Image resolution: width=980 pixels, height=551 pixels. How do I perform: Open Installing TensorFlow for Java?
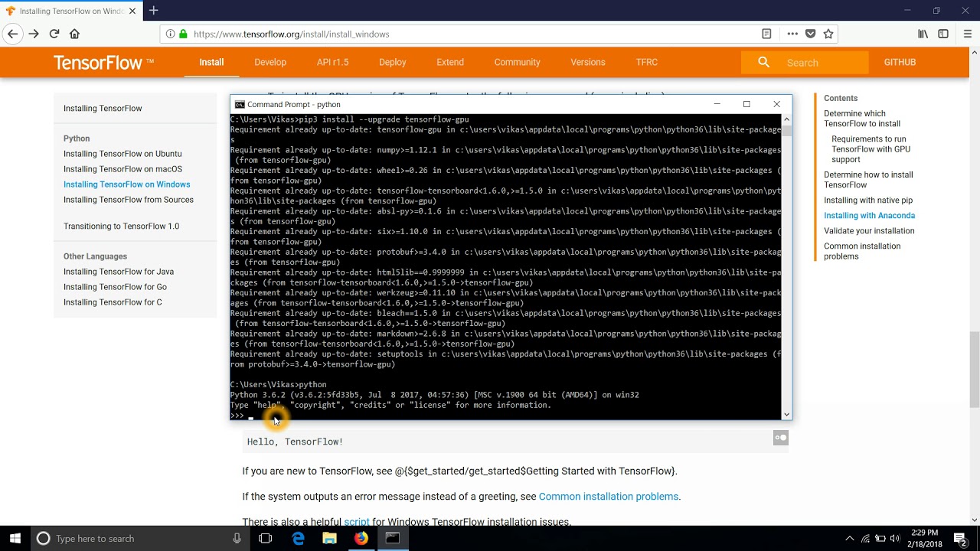click(x=119, y=272)
